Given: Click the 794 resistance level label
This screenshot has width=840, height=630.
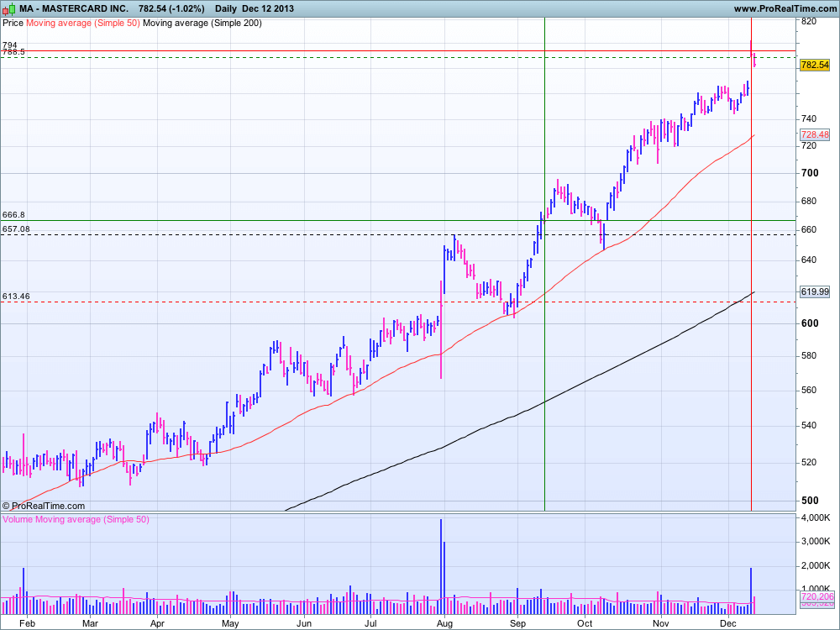Looking at the screenshot, I should tap(9, 45).
